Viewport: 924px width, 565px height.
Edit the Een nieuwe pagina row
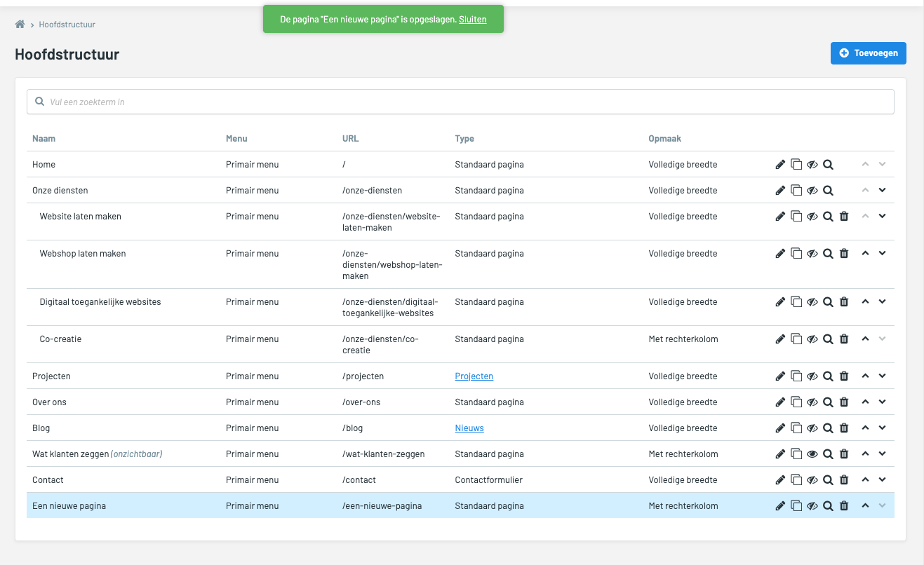780,506
